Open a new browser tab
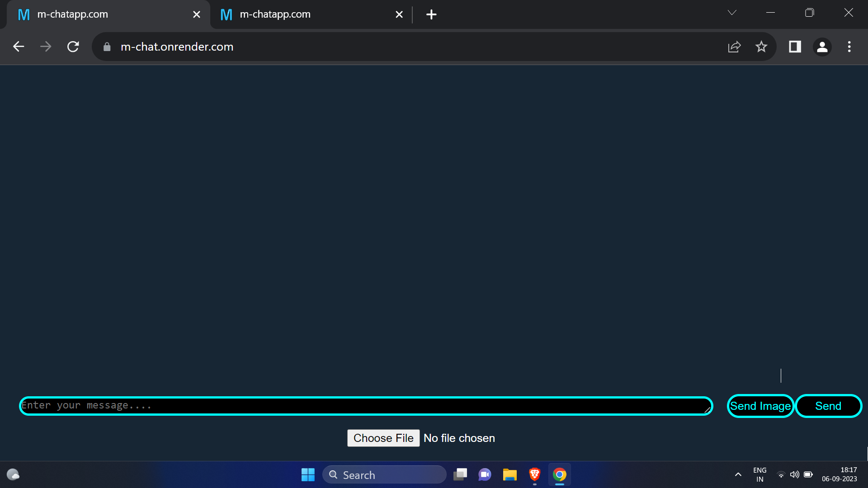The height and width of the screenshot is (488, 868). pos(431,14)
